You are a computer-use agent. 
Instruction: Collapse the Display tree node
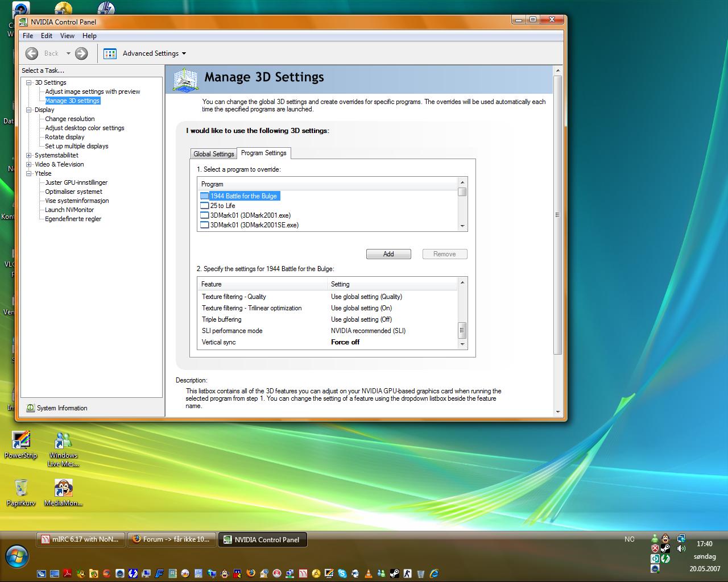pos(29,110)
